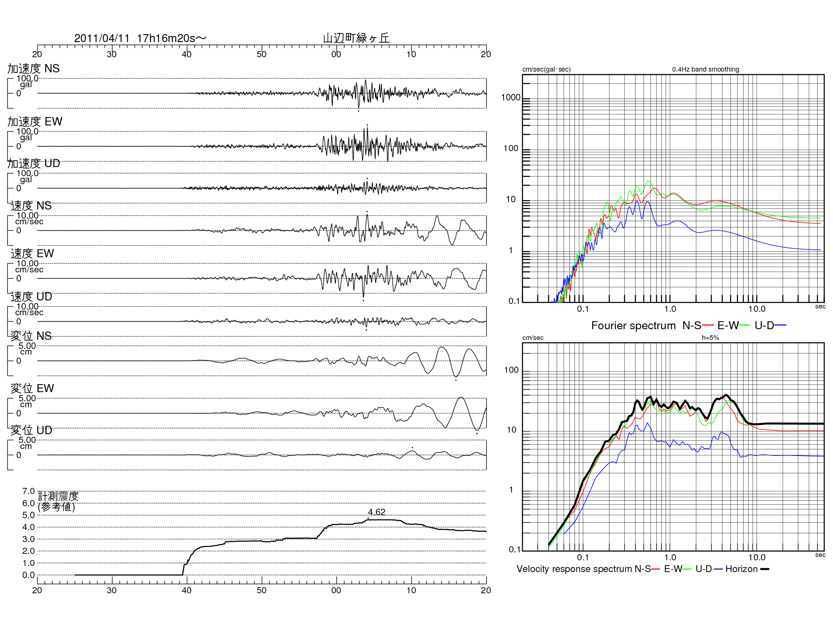This screenshot has height=644, width=833.
Task: Click the 1000 label on Fourier y-axis
Action: click(510, 98)
